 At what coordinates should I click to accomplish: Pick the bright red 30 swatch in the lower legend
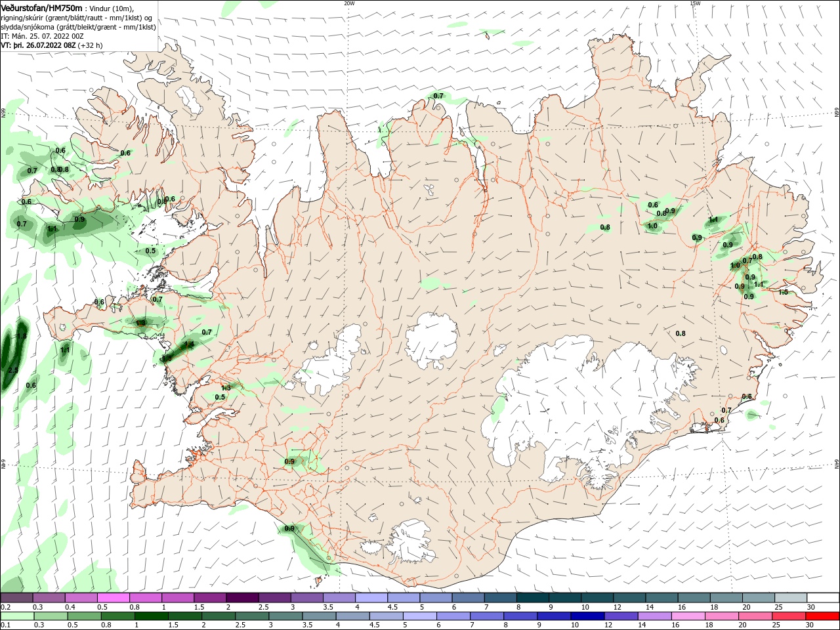point(822,616)
